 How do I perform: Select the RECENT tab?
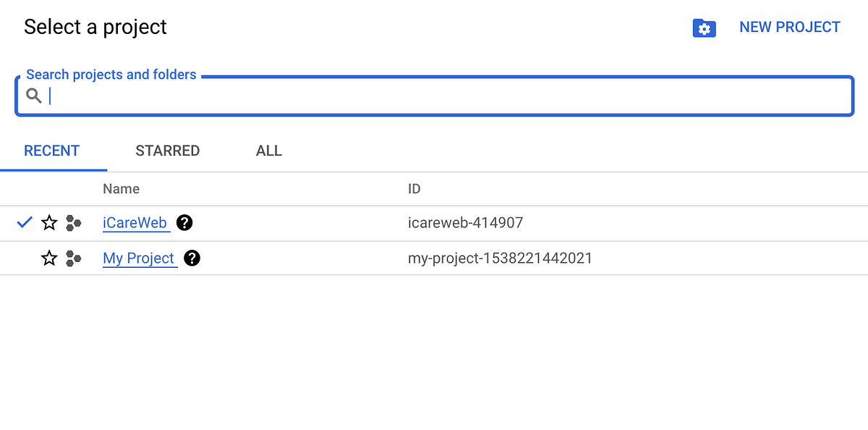pos(52,151)
